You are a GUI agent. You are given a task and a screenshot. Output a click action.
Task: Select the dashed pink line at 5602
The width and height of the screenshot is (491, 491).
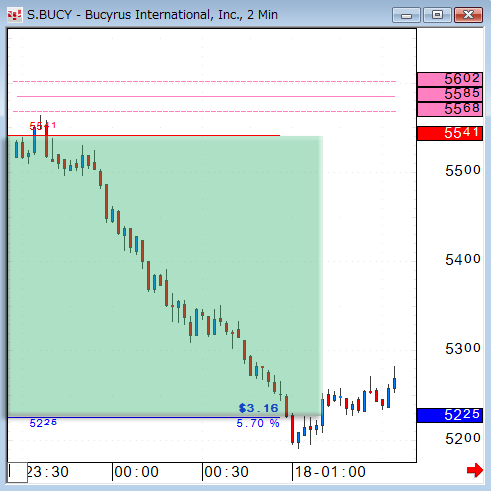click(x=205, y=81)
